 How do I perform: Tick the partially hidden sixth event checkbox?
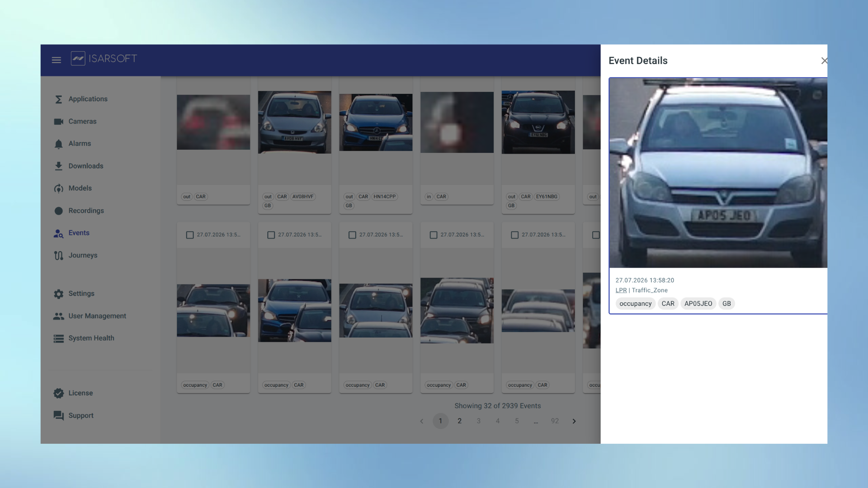596,235
